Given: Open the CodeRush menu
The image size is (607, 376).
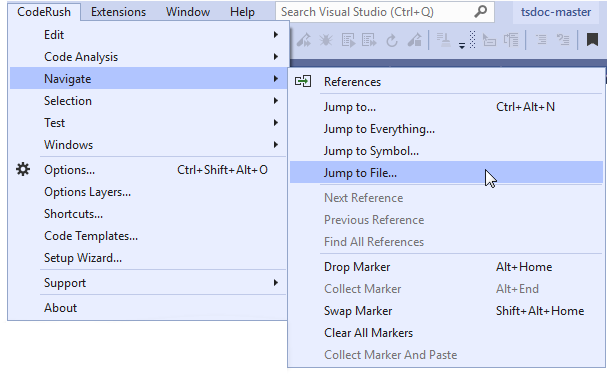Looking at the screenshot, I should click(x=44, y=12).
